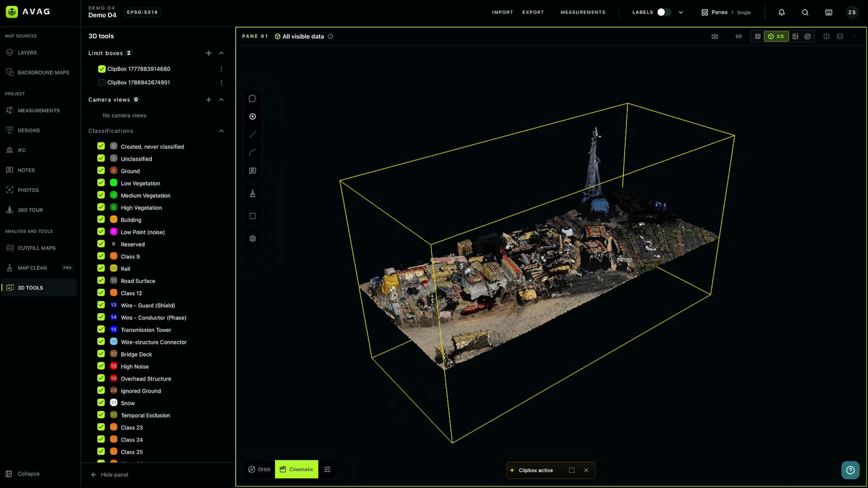Open options for ClipBox 1788942674951
868x488 pixels.
point(221,83)
